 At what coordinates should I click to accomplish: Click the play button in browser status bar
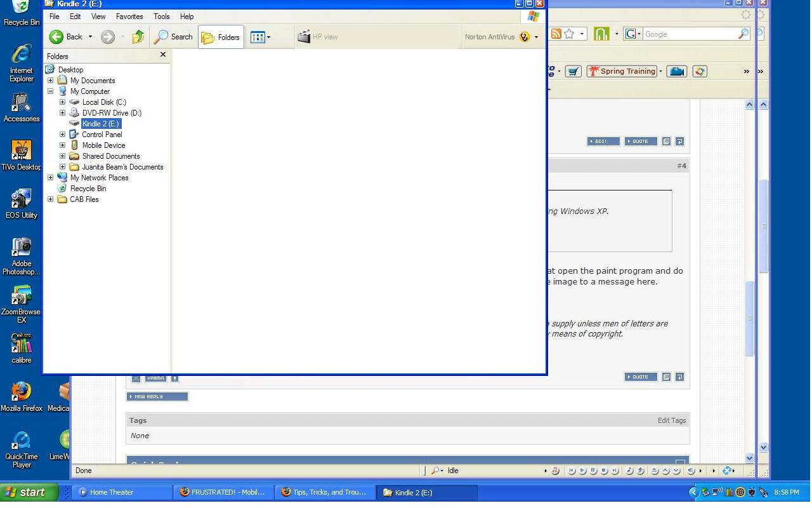[x=582, y=471]
